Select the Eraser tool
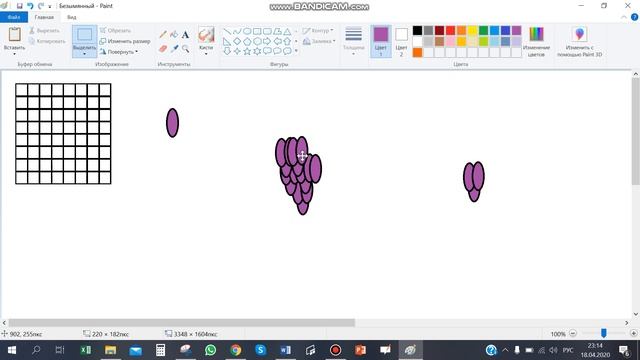Screen dimensions: 640x360 pos(163,49)
